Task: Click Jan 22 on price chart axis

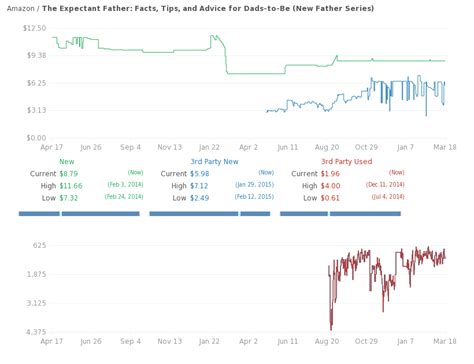Action: coord(209,147)
